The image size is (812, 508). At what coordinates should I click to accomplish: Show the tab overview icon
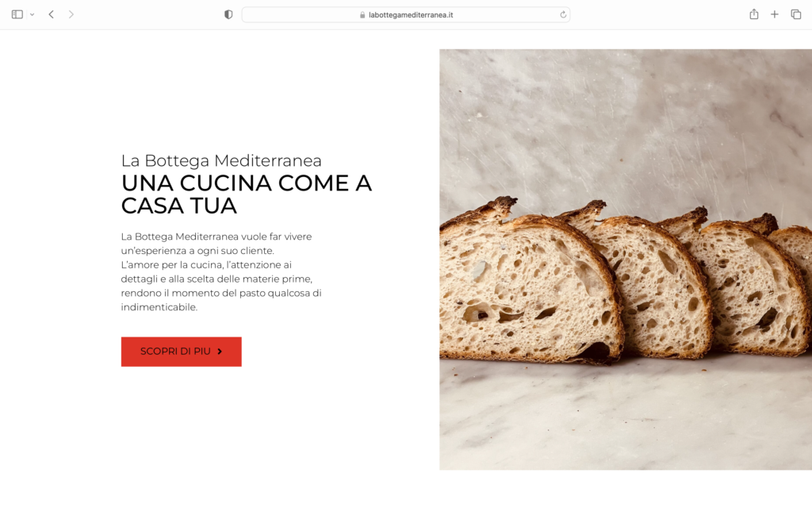click(796, 14)
